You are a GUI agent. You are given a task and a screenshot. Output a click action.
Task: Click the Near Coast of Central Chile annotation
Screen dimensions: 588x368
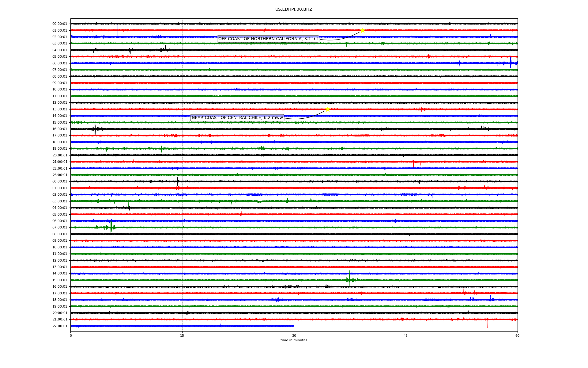[237, 118]
